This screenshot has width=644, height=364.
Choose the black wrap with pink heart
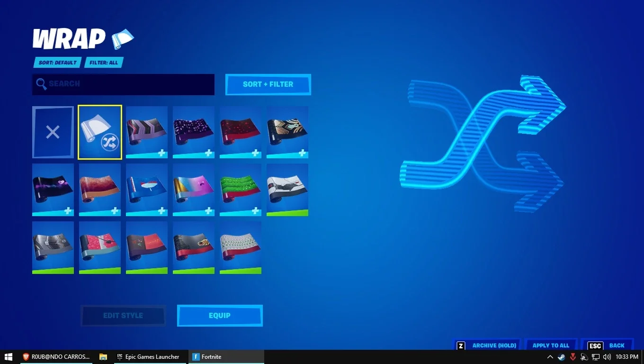click(x=53, y=190)
